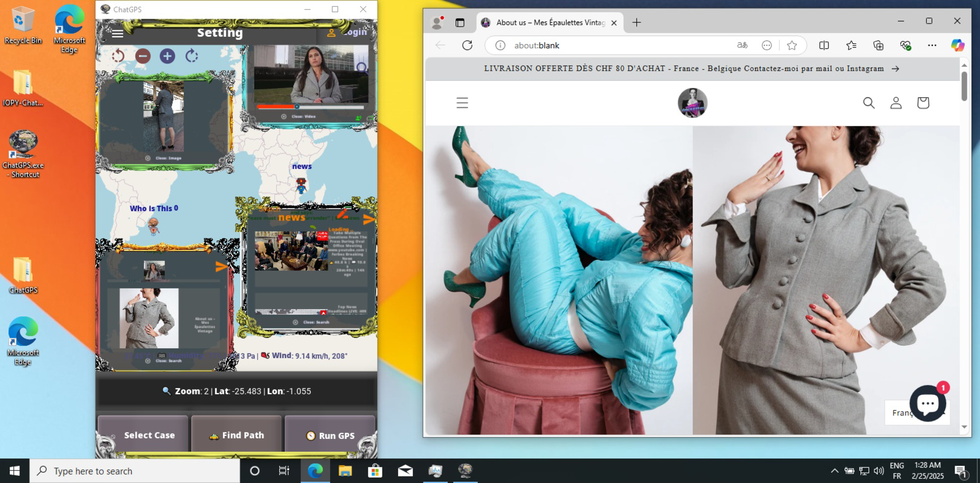This screenshot has height=483, width=980.
Task: Click the magnifier icon on the video panel
Action: [x=361, y=68]
